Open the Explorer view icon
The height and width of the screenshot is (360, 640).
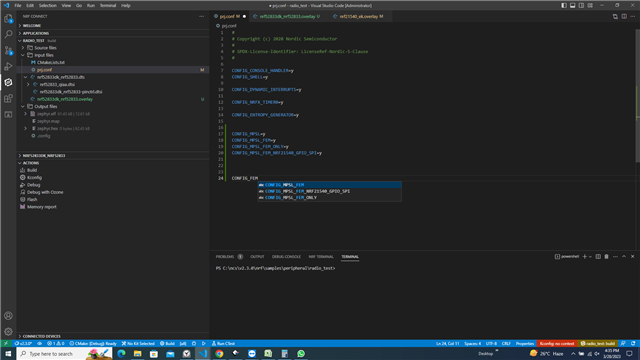(8, 18)
